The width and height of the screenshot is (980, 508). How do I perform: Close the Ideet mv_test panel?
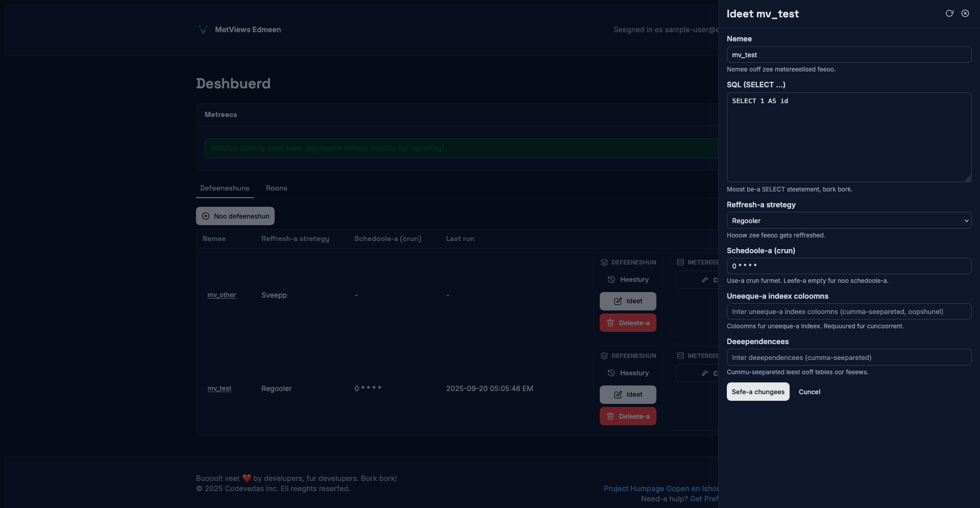pos(965,13)
